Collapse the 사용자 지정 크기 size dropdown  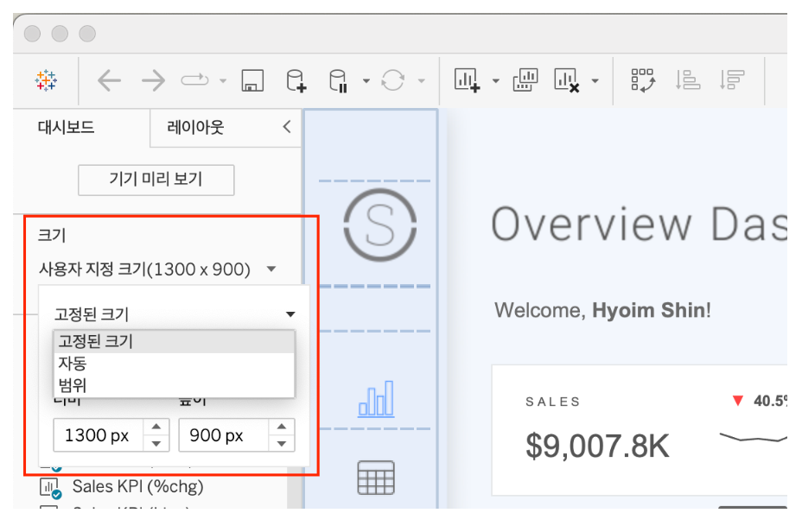[271, 269]
